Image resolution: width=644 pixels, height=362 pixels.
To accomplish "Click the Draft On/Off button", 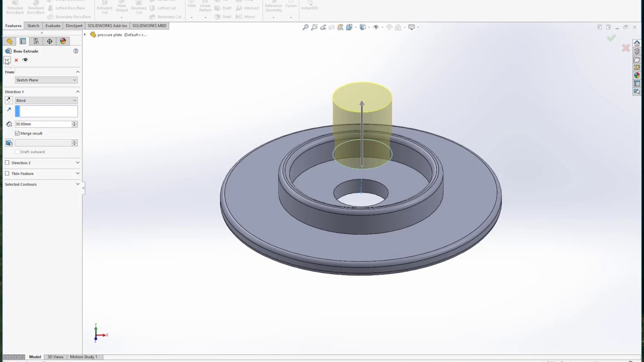I will (x=9, y=143).
